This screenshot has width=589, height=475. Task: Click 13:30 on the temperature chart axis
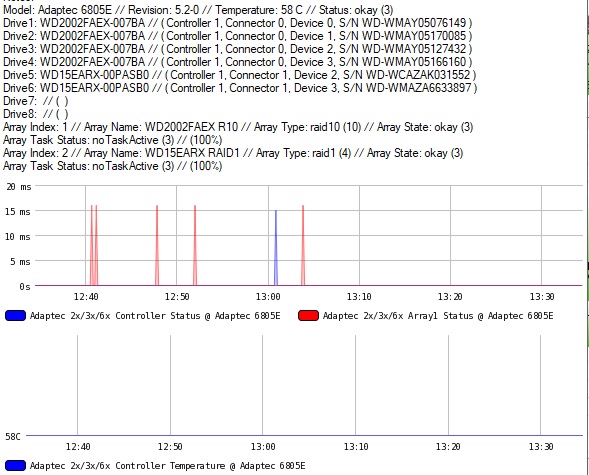tap(541, 447)
